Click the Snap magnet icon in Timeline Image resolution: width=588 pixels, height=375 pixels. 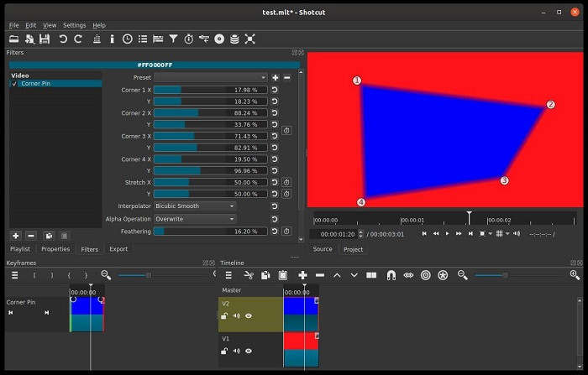391,275
